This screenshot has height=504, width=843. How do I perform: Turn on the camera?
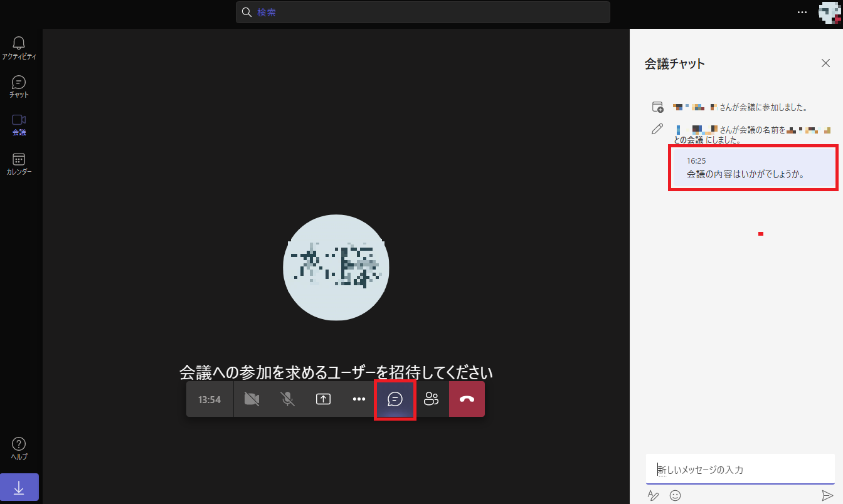252,399
